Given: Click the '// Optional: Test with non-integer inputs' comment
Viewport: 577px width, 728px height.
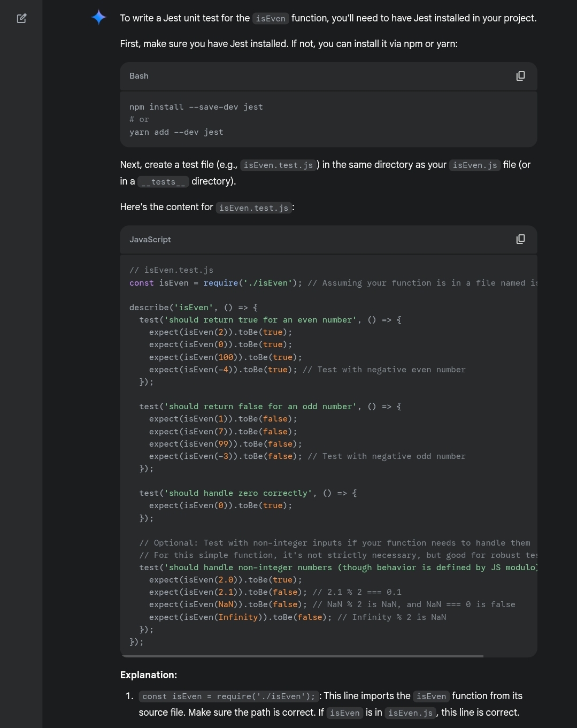Looking at the screenshot, I should [335, 543].
